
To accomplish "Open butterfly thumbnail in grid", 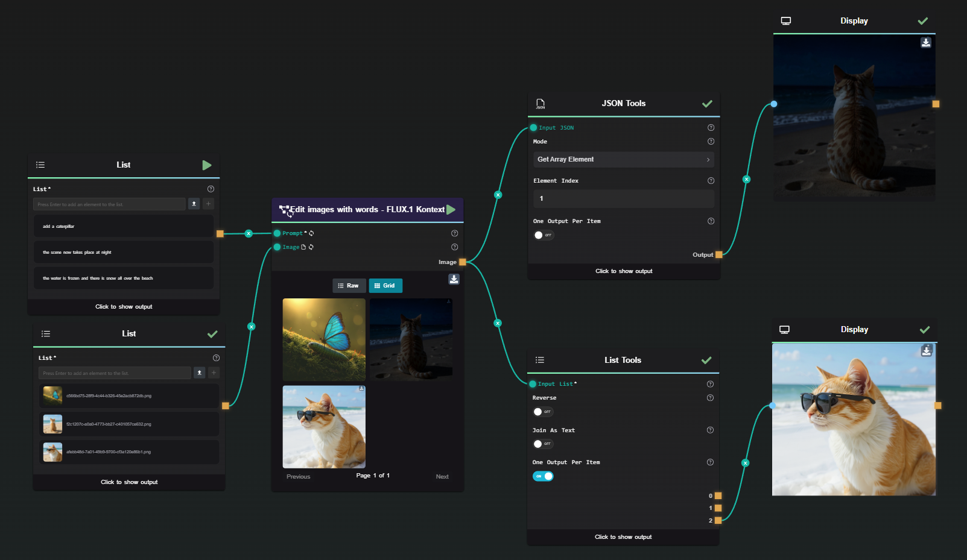I will (x=324, y=339).
